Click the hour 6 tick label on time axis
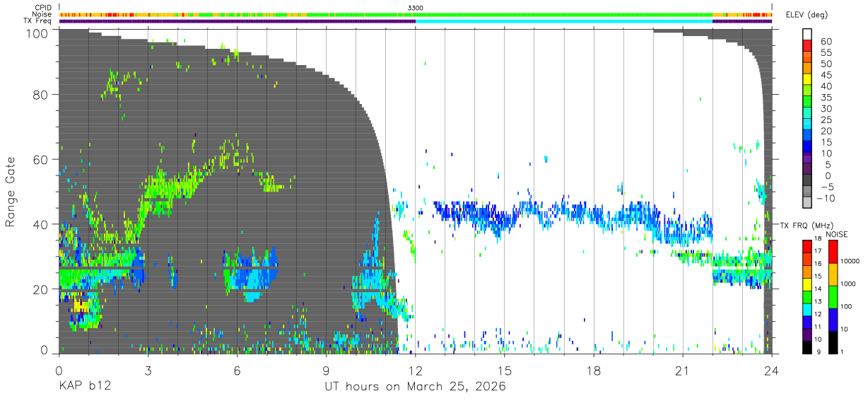 pos(237,371)
